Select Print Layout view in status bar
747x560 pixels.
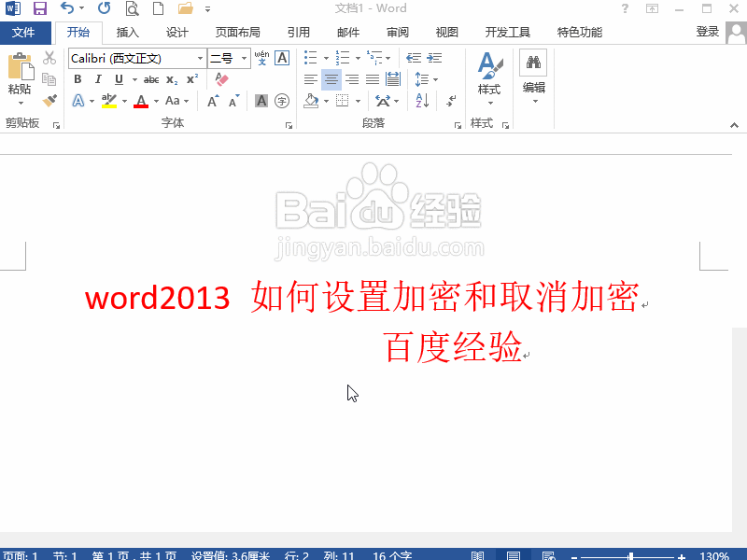[514, 555]
